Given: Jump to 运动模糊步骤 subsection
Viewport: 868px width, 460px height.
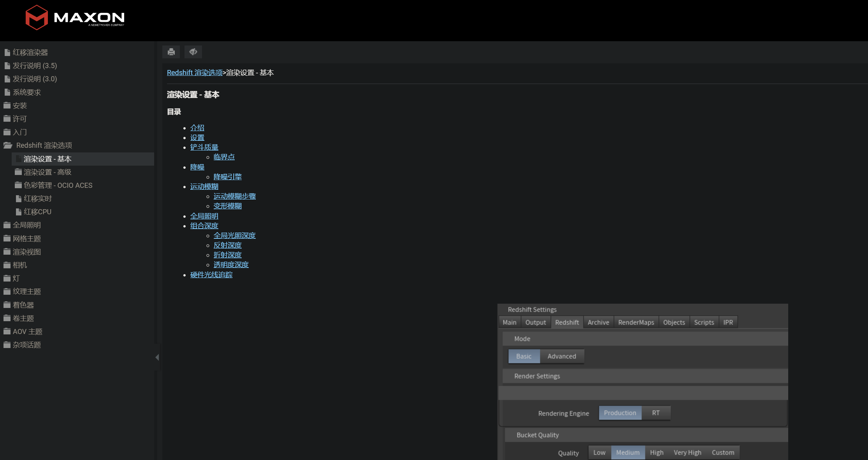Looking at the screenshot, I should tap(235, 196).
